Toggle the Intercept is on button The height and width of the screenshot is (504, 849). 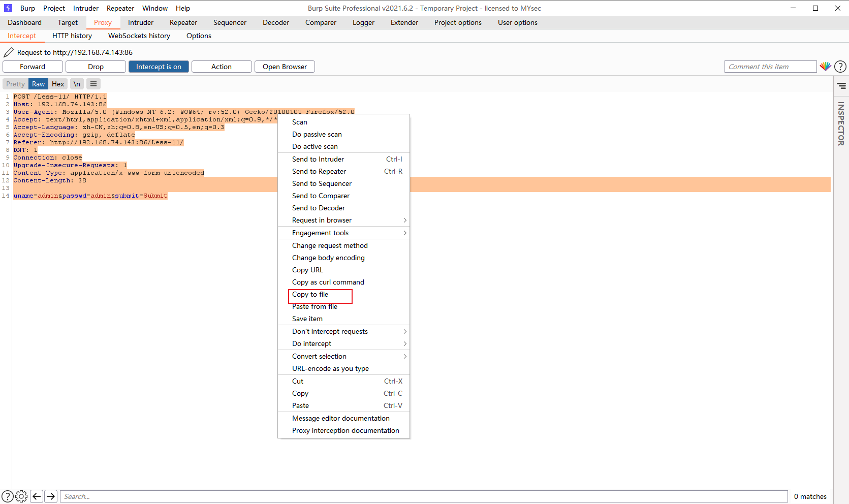[159, 67]
